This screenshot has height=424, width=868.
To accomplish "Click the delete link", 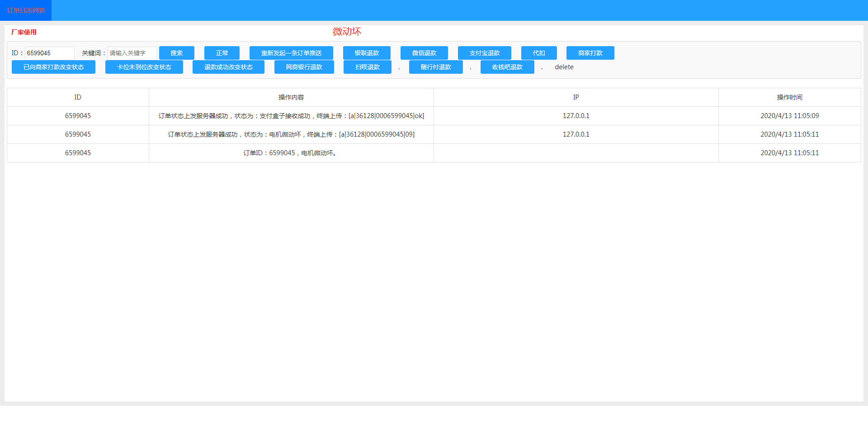I will tap(564, 67).
